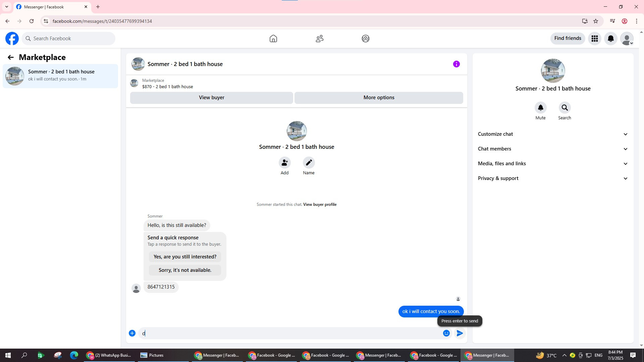The image size is (644, 362).
Task: Search in conversation magnifier icon
Action: coord(565,108)
